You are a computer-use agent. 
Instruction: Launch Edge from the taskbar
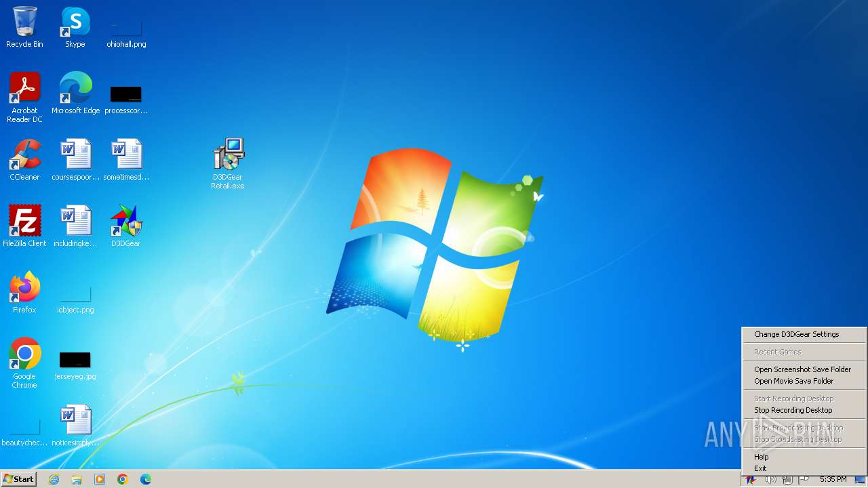click(x=146, y=479)
